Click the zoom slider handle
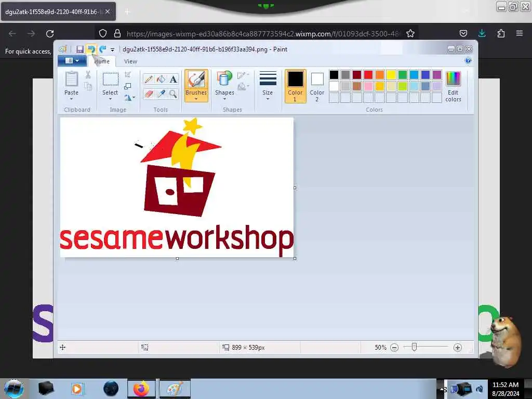532x399 pixels. 414,347
